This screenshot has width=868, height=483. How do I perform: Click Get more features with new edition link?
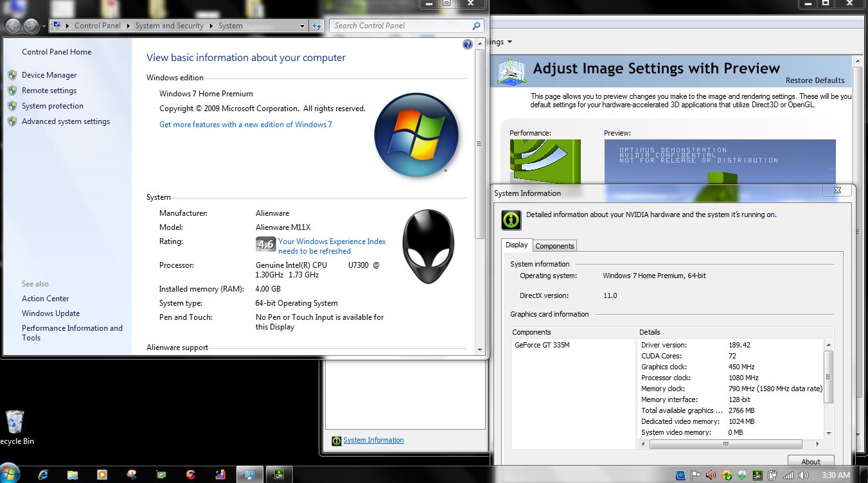(x=245, y=125)
